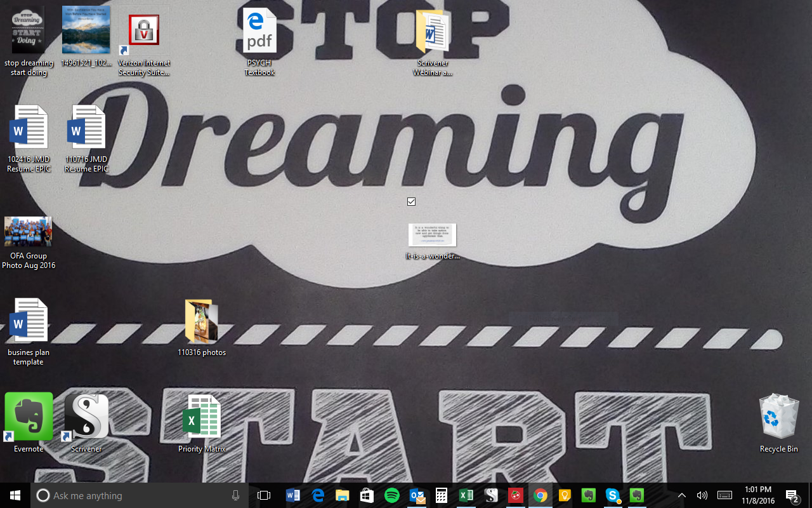
Task: Click the 'it-is-a-wonder...' file name label
Action: [433, 257]
